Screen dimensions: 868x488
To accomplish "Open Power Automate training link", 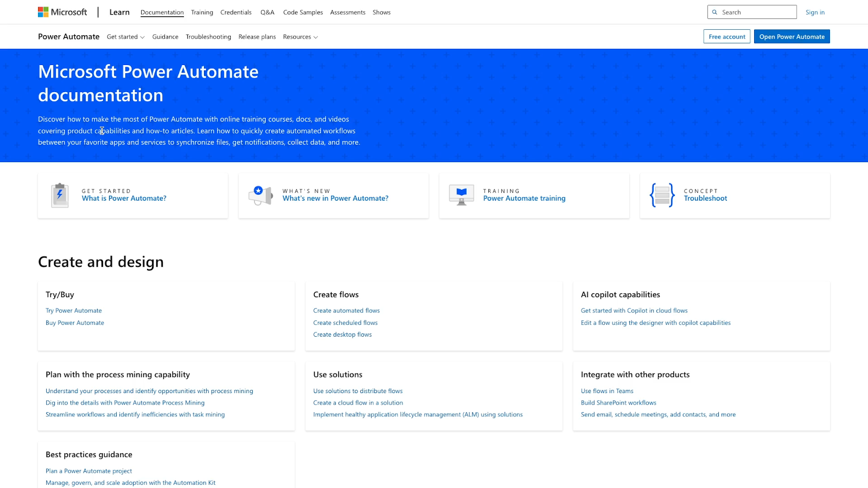I will click(524, 198).
